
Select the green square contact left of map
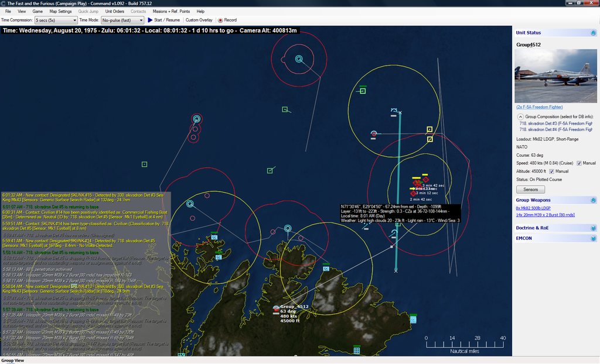[x=144, y=164]
